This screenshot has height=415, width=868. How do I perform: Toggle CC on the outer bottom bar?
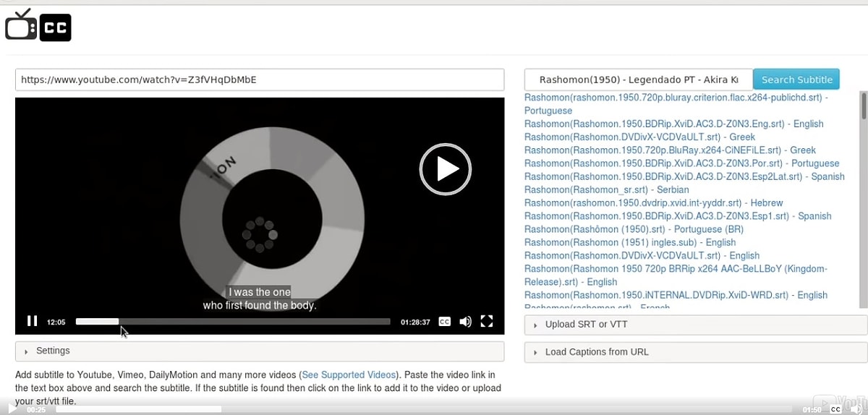tap(835, 409)
